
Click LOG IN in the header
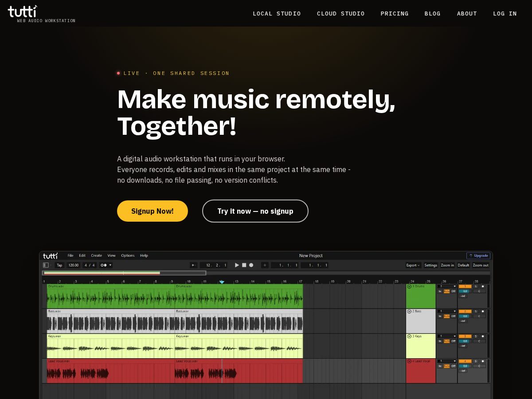click(x=505, y=14)
